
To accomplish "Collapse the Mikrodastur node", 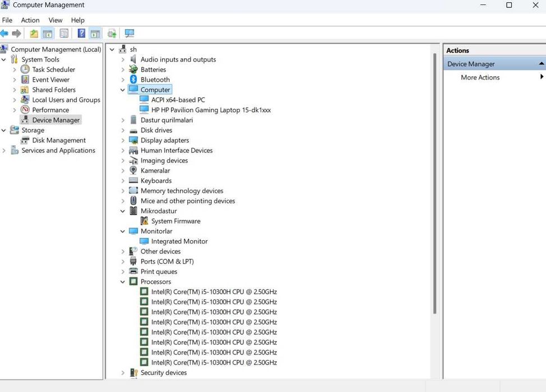I will coord(123,211).
